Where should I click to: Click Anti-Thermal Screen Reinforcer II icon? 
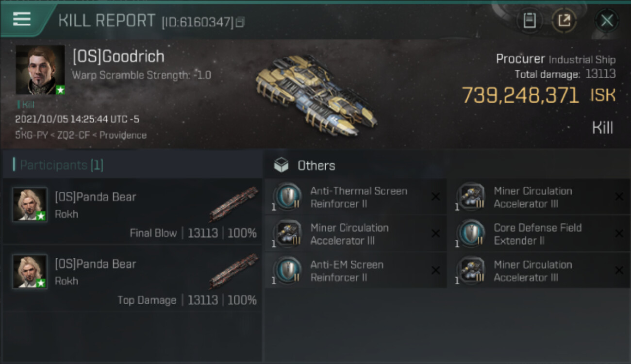pyautogui.click(x=287, y=197)
